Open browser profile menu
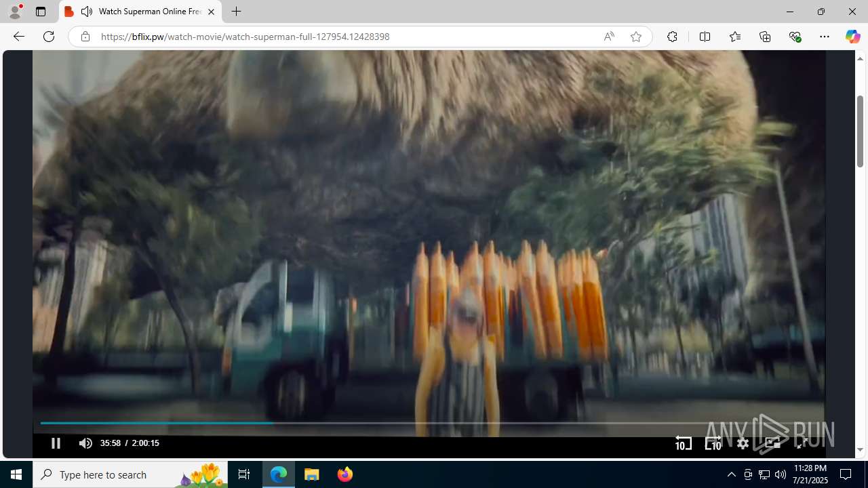 tap(15, 12)
